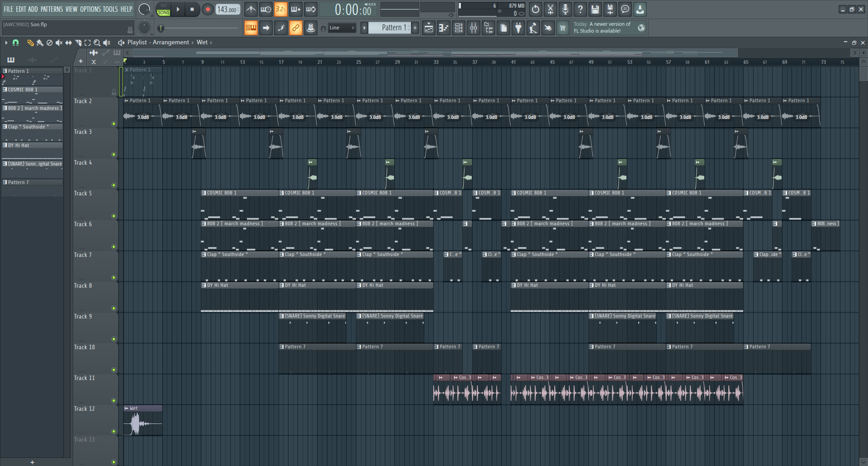Toggle the link to controller button
The height and width of the screenshot is (466, 868).
pos(296,28)
